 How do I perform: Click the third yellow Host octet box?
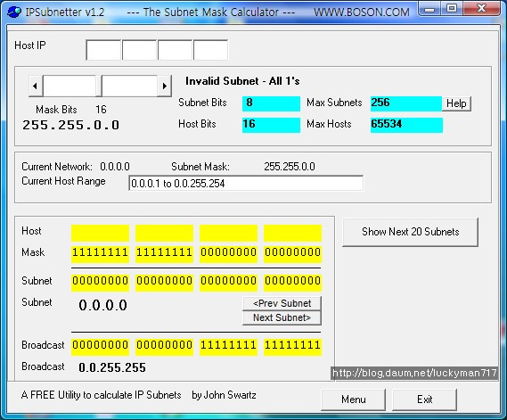pyautogui.click(x=228, y=233)
